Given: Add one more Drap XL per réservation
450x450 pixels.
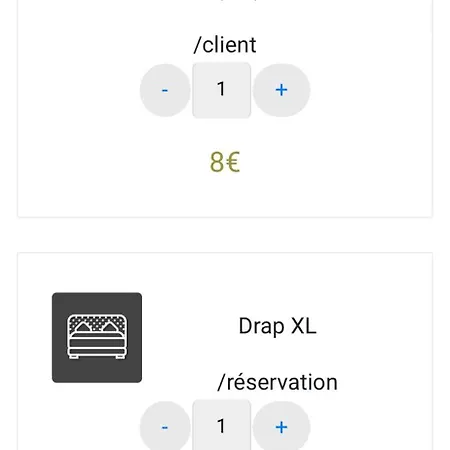Looking at the screenshot, I should pos(282,427).
